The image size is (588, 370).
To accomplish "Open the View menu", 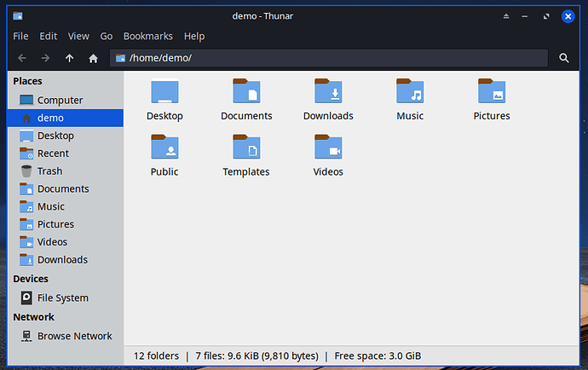I will 78,36.
